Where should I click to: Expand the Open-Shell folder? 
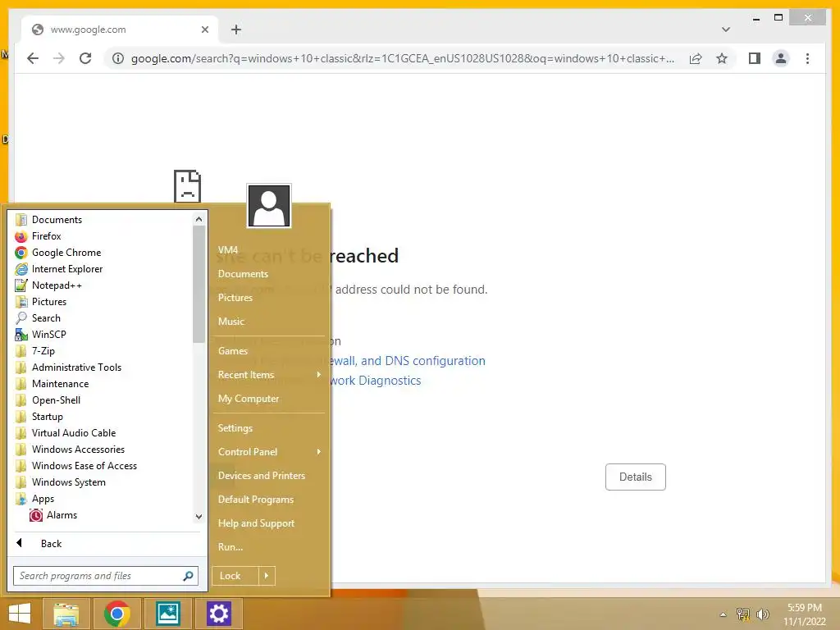[x=56, y=400]
